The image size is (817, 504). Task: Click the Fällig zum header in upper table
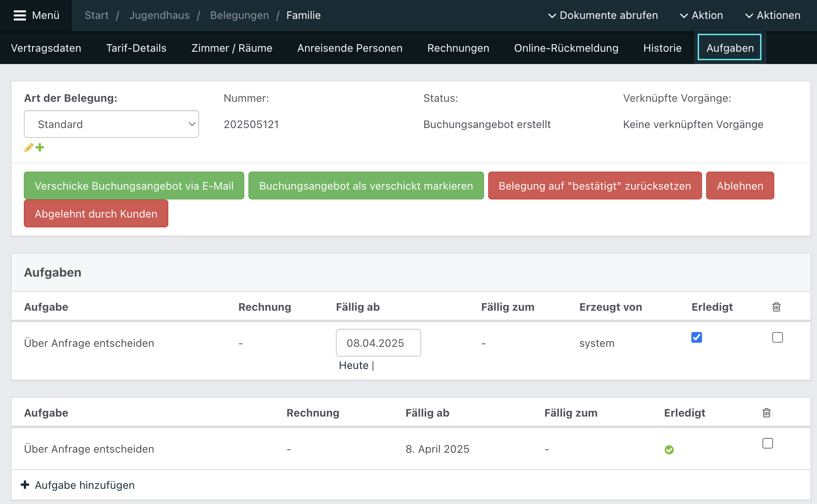click(x=508, y=307)
